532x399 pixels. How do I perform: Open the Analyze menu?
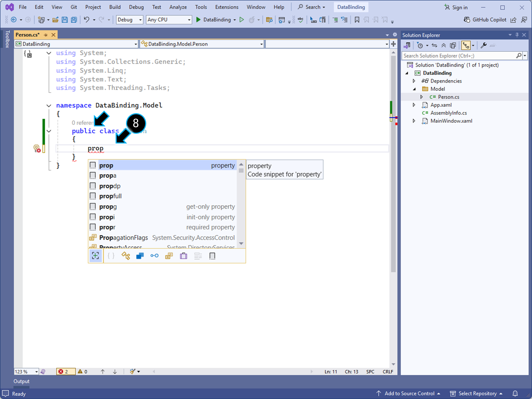[178, 7]
